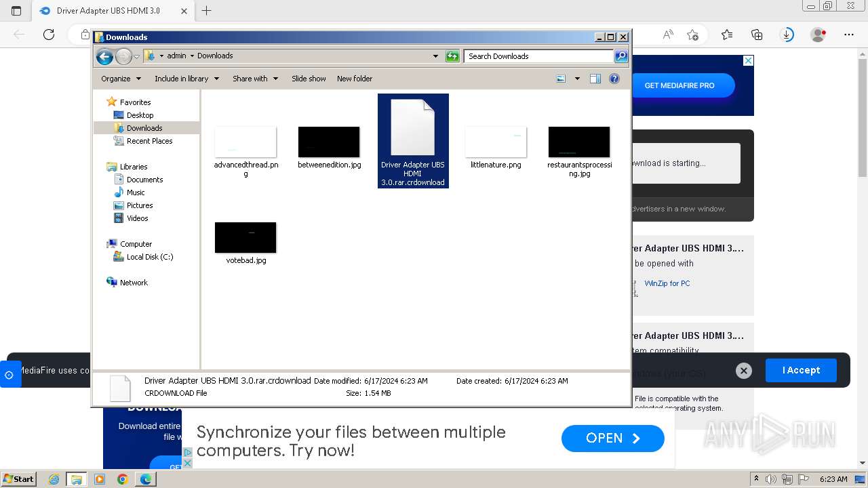The width and height of the screenshot is (868, 488).
Task: Click the Explorer Back navigation arrow
Action: tap(104, 56)
